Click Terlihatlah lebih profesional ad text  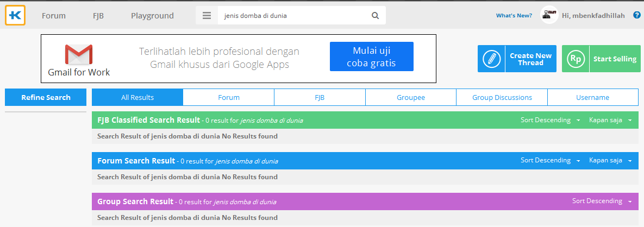[x=220, y=58]
